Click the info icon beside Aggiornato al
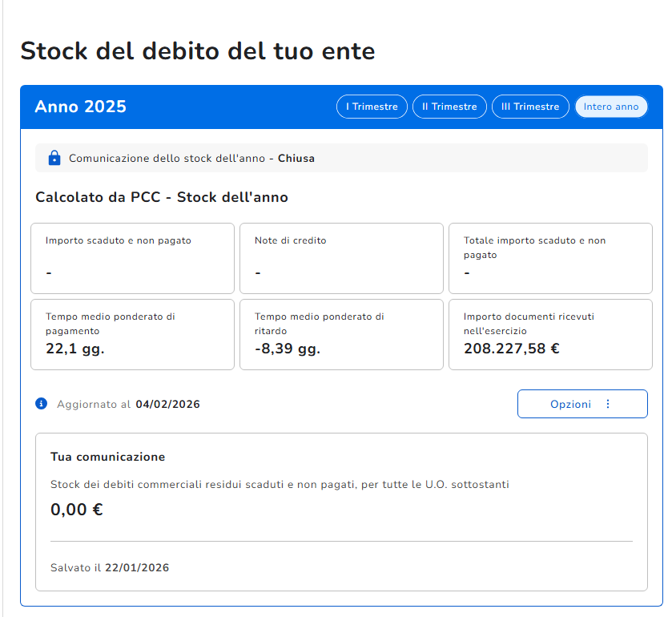 [x=41, y=404]
